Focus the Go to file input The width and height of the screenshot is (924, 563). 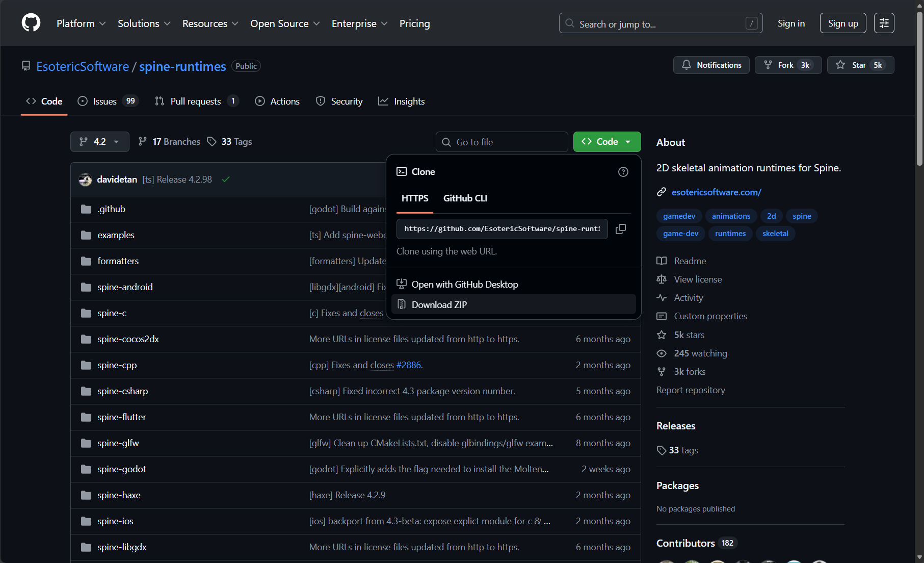pyautogui.click(x=502, y=142)
